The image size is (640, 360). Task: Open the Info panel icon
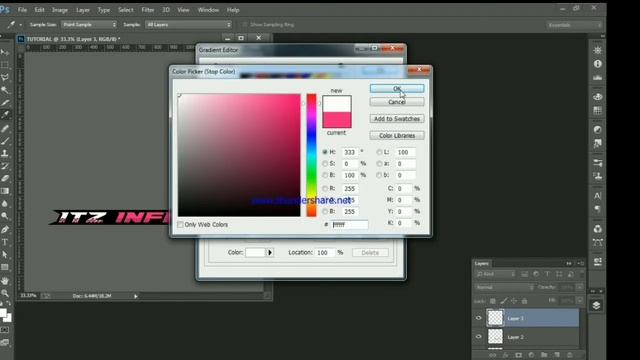(x=598, y=64)
